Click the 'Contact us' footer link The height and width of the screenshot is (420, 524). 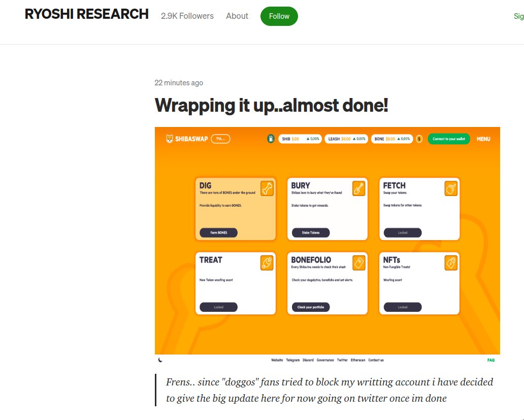click(x=376, y=360)
